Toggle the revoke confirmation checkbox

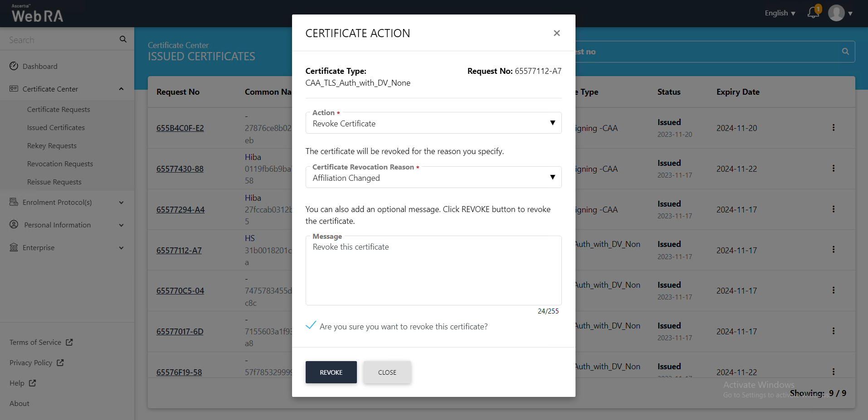311,326
